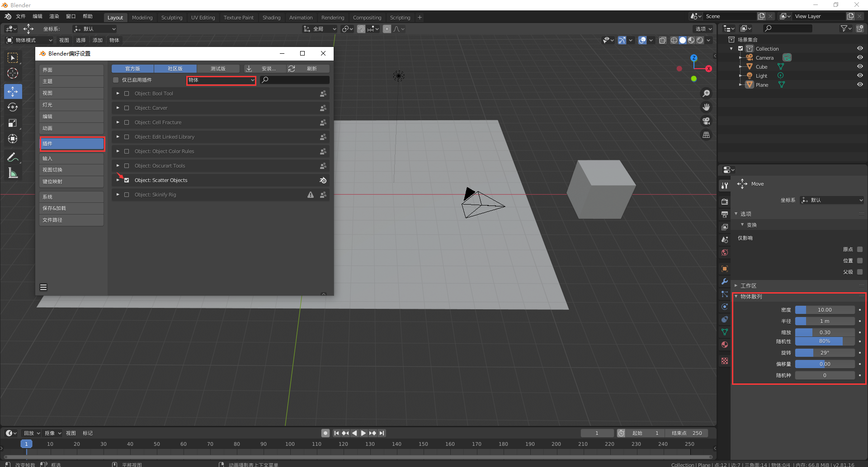This screenshot has height=467, width=868.
Task: Expand the Camera item in outliner
Action: pos(740,58)
